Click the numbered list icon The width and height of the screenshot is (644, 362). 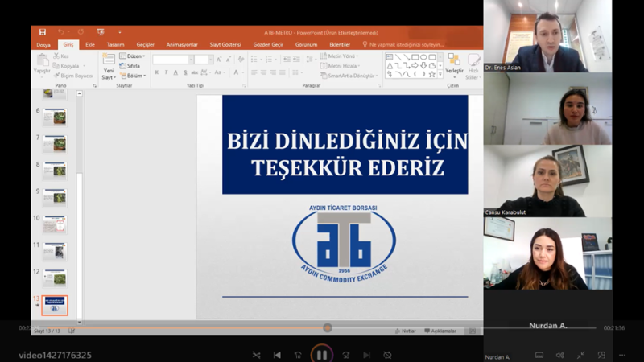(269, 60)
